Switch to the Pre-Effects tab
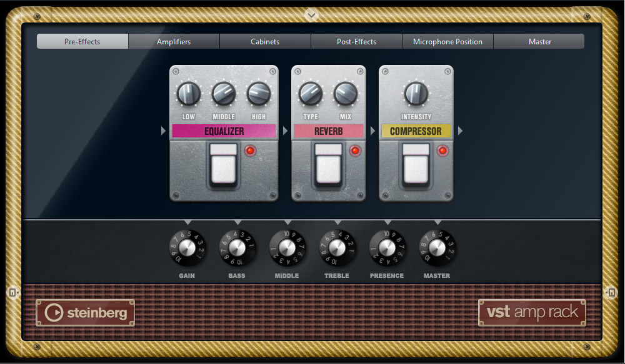 (82, 41)
